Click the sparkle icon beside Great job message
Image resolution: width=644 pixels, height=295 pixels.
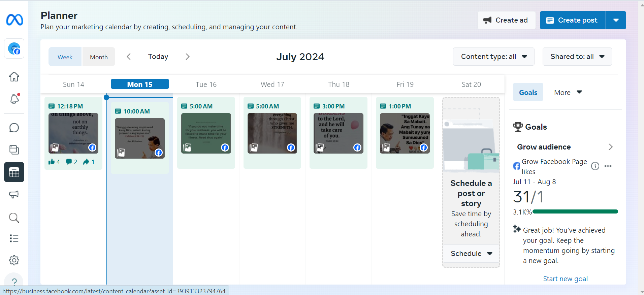[x=517, y=229]
